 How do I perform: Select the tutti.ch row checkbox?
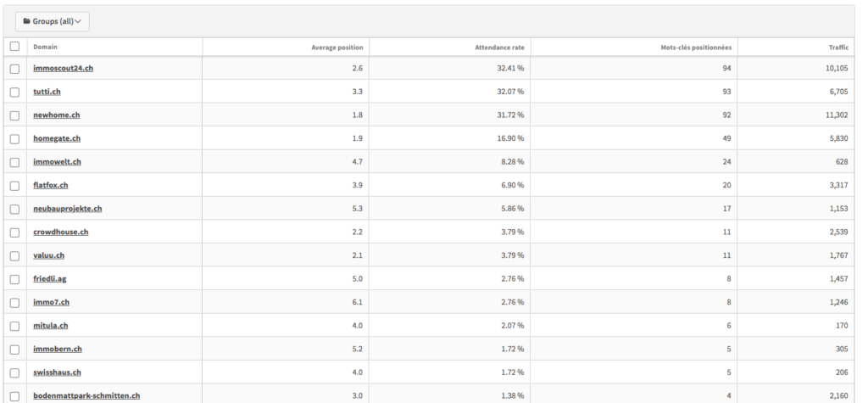coord(15,92)
